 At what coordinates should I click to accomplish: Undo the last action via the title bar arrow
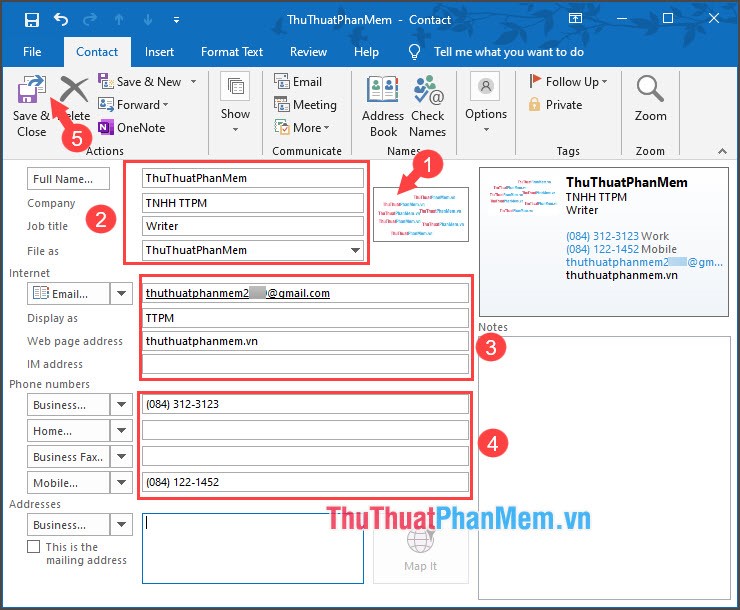click(61, 19)
